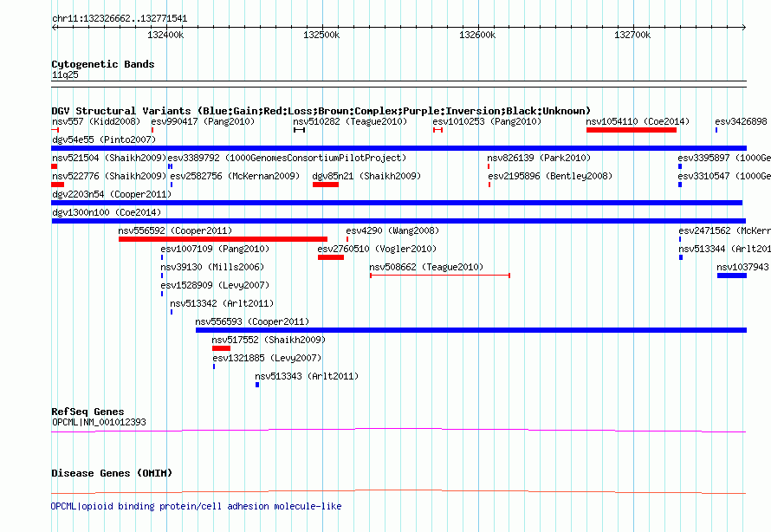Image resolution: width=771 pixels, height=532 pixels.
Task: Click nsv556593 (Cooper2011) label
Action: [x=252, y=321]
